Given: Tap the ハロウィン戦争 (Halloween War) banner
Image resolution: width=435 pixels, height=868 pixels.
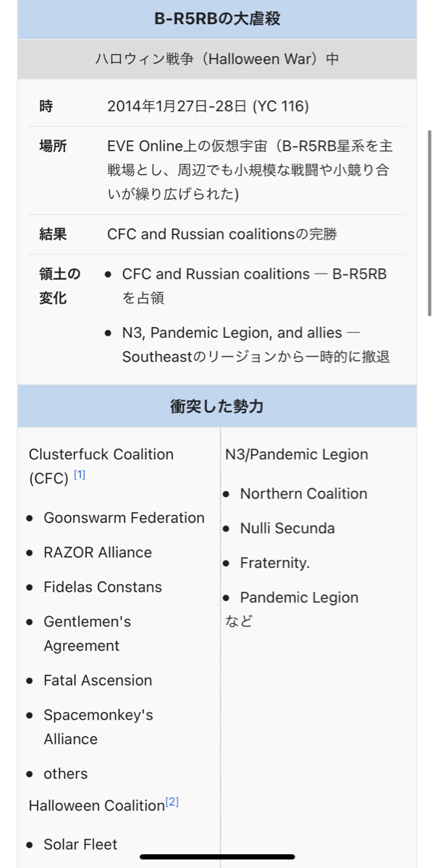Looking at the screenshot, I should click(x=217, y=59).
